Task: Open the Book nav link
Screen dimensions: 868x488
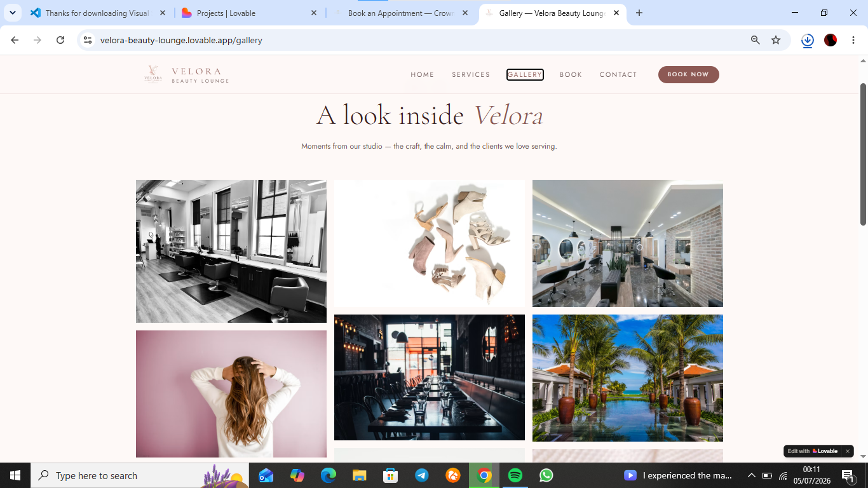Action: coord(571,74)
